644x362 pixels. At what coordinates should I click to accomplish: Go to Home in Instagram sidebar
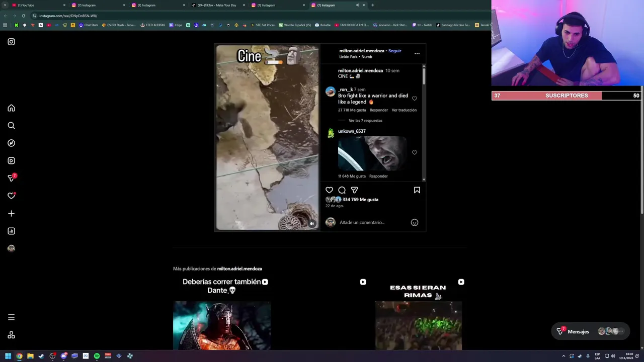(11, 108)
